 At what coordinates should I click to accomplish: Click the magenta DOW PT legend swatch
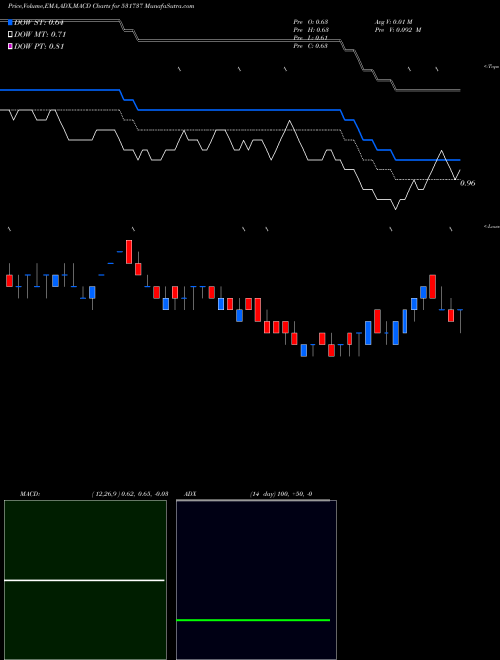pyautogui.click(x=10, y=46)
